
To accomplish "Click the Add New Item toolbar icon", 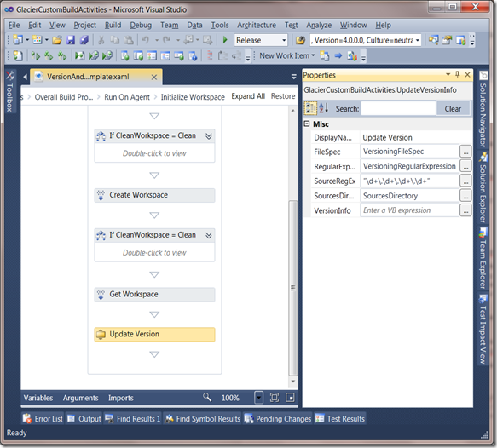I will 38,40.
